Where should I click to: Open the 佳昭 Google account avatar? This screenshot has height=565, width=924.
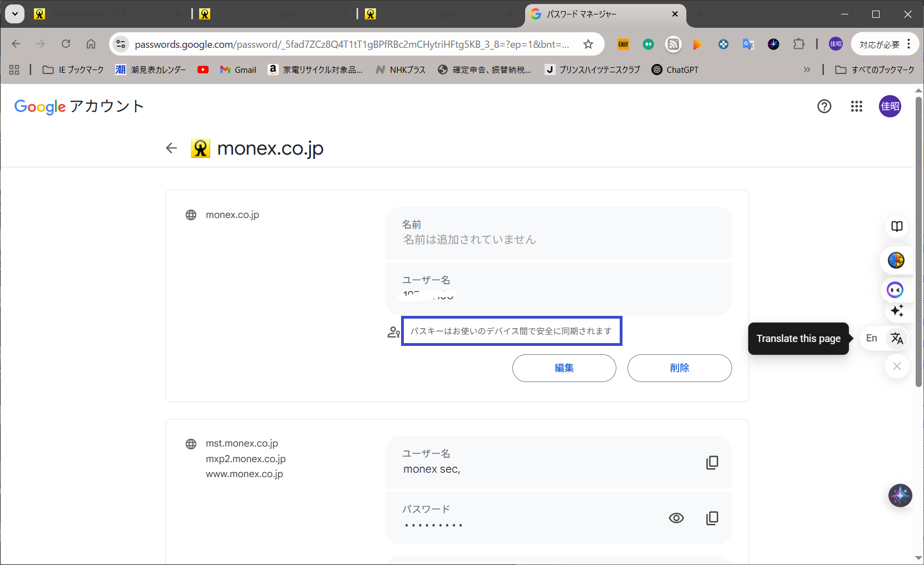pos(890,106)
